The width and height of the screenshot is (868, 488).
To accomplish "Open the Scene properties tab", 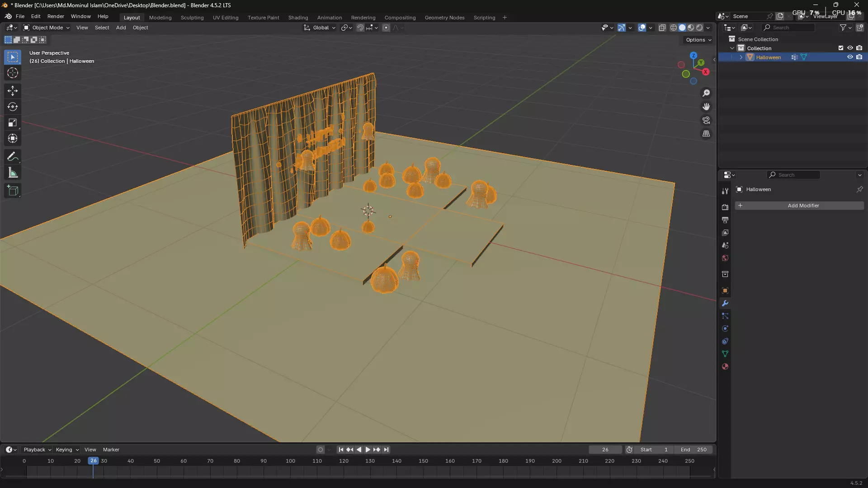I will [x=725, y=245].
